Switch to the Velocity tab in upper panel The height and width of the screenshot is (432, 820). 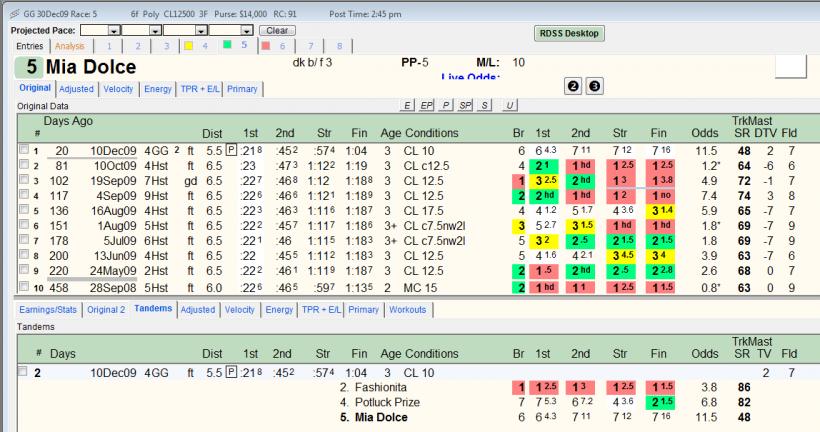(x=118, y=89)
